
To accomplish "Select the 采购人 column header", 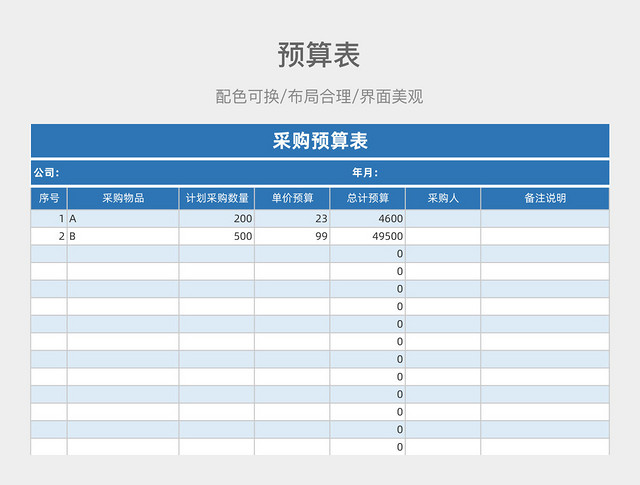I will point(443,198).
